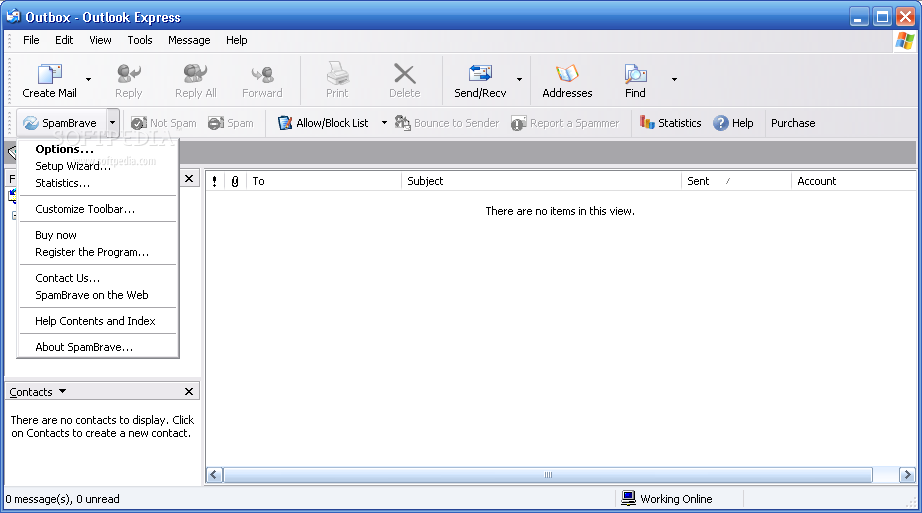
Task: Click the Spam toolbar button
Action: [230, 123]
